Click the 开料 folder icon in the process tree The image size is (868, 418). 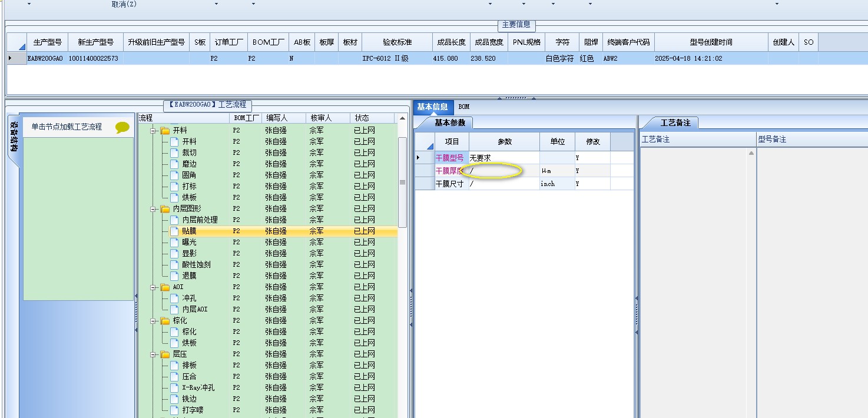tap(165, 130)
